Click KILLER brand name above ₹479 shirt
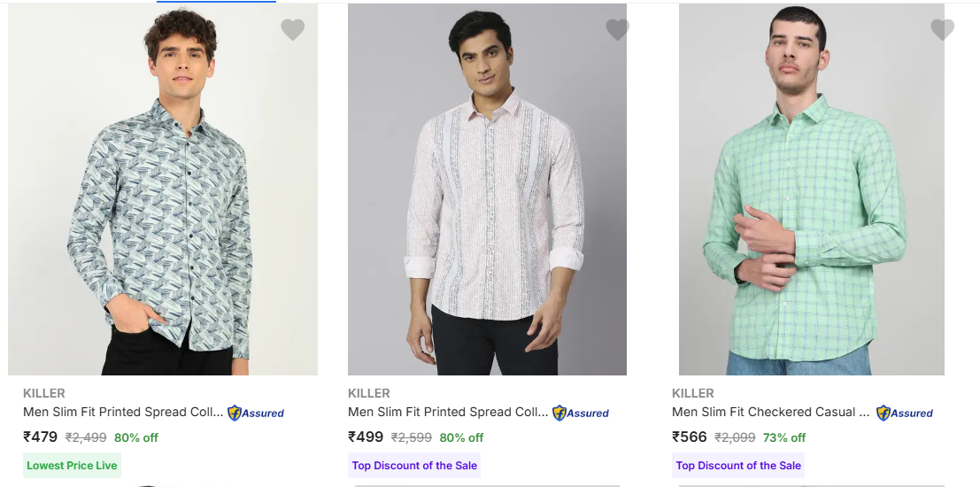The height and width of the screenshot is (487, 980). click(44, 393)
